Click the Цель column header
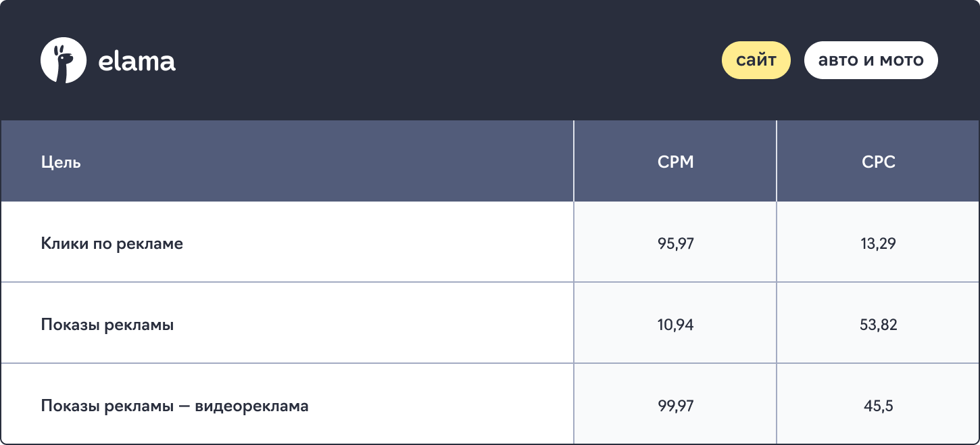This screenshot has width=980, height=445. click(61, 162)
